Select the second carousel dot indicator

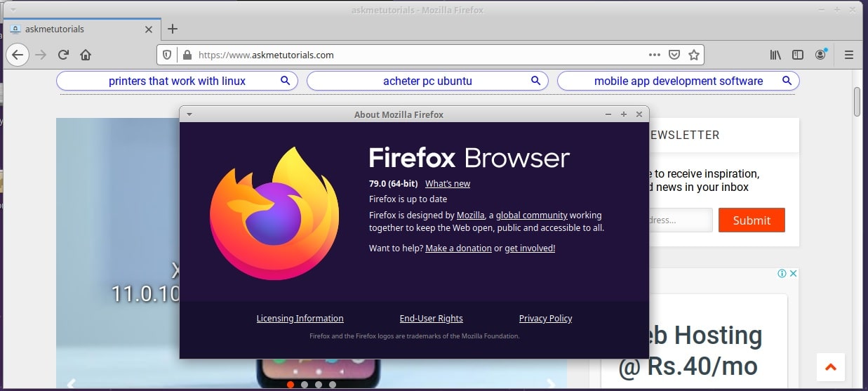[305, 385]
